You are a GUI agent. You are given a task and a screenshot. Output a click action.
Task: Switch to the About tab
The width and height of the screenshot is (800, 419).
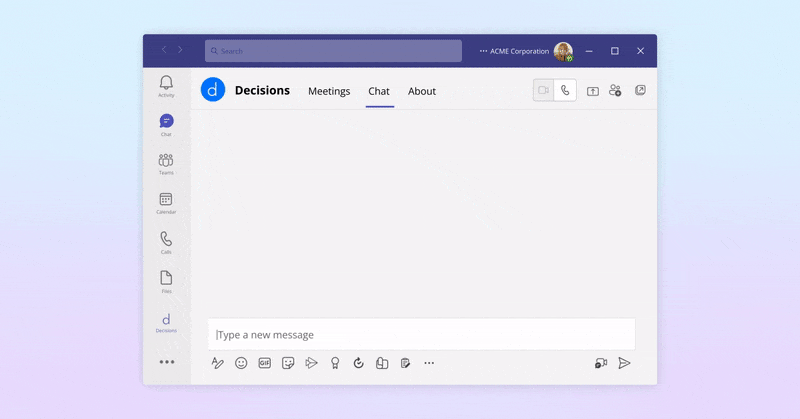[x=422, y=91]
